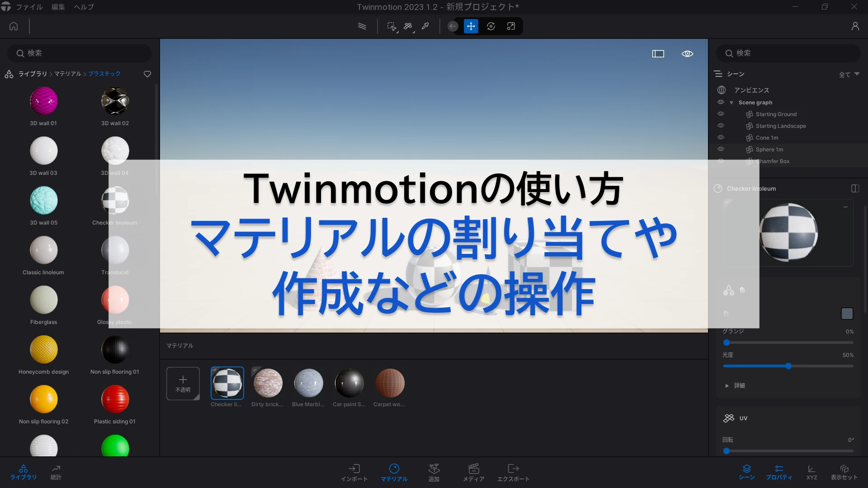The height and width of the screenshot is (488, 868).
Task: Open the ヘルプ menu
Action: (x=84, y=7)
